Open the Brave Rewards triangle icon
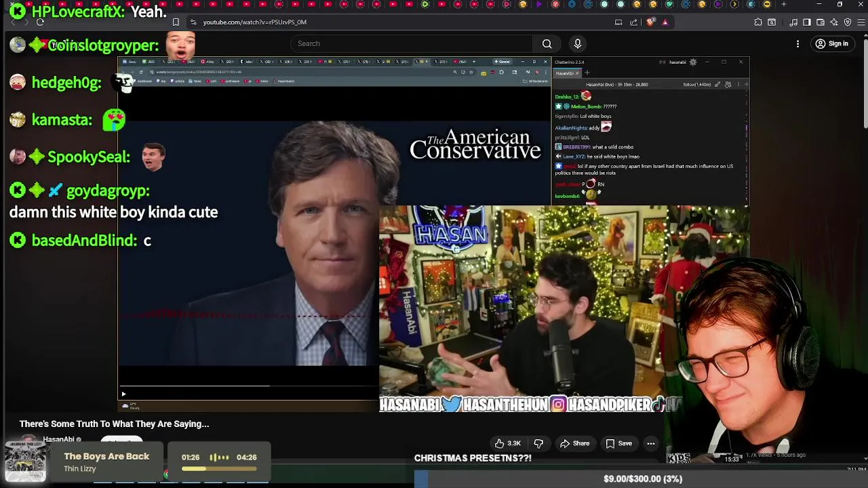 click(x=665, y=22)
